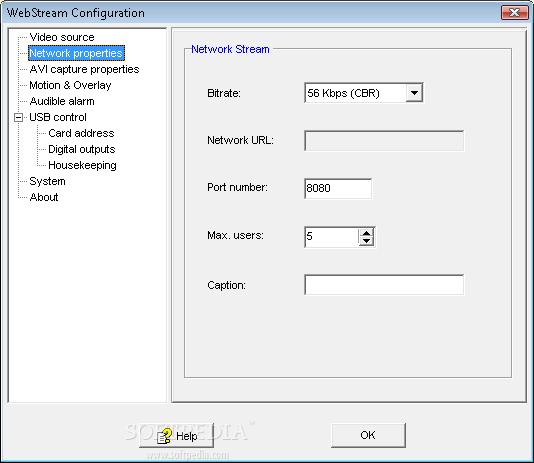
Task: Decrease Max. users with down arrow
Action: [366, 241]
